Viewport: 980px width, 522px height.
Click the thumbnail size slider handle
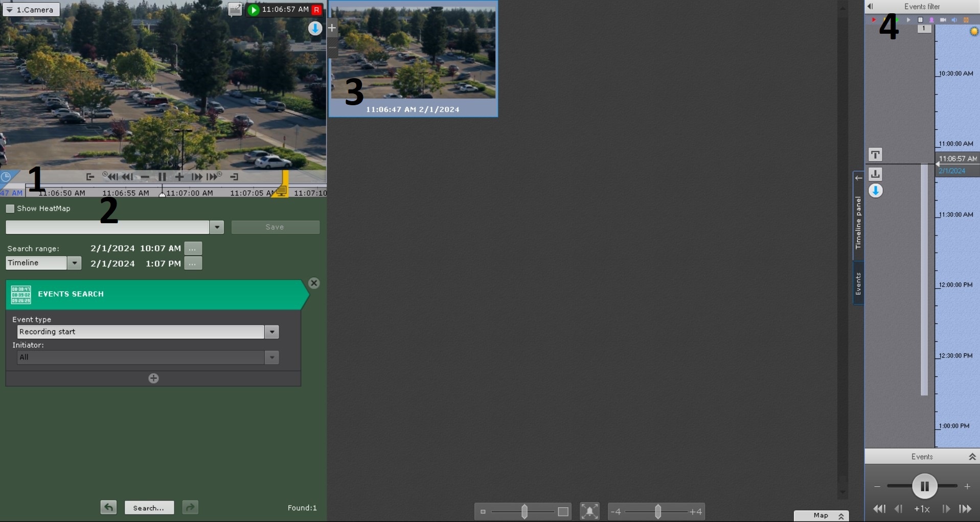pos(524,511)
